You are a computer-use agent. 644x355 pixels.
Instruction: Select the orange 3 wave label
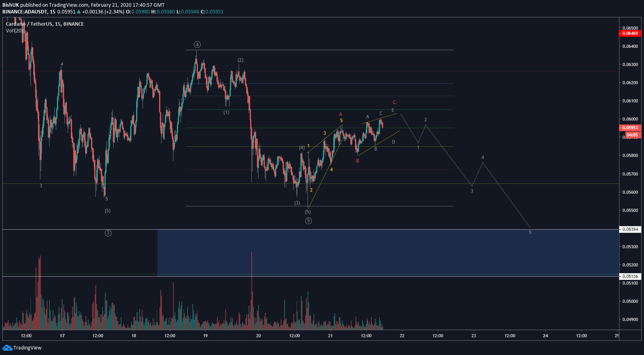(x=325, y=133)
